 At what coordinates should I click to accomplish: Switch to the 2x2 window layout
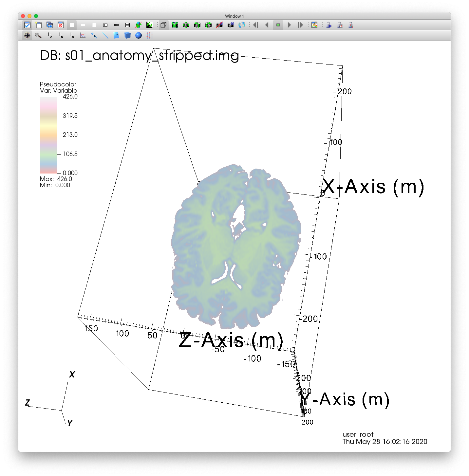[x=94, y=25]
